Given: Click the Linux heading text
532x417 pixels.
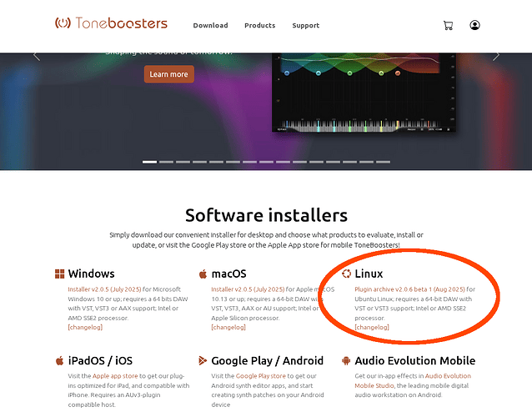Looking at the screenshot, I should (369, 274).
